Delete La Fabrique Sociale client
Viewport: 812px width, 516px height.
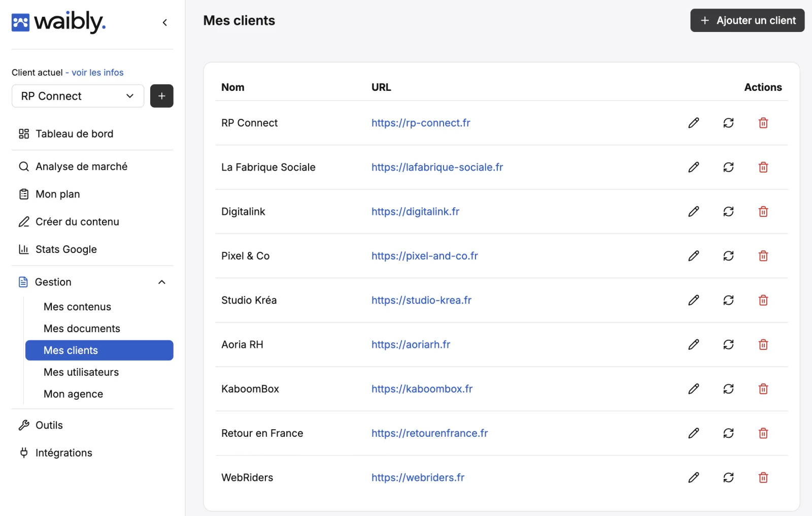(763, 167)
